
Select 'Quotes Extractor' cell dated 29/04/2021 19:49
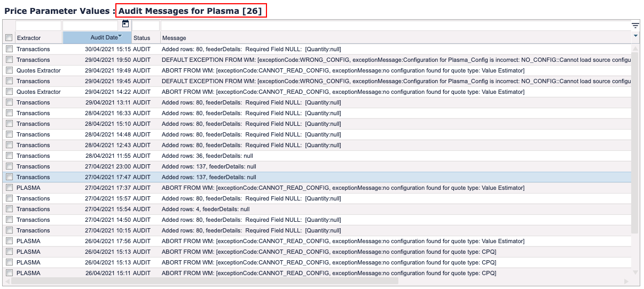[x=38, y=70]
